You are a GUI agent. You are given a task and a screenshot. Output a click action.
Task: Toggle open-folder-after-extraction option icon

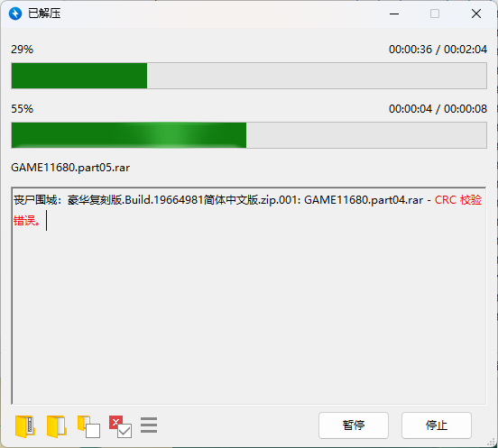coord(88,426)
